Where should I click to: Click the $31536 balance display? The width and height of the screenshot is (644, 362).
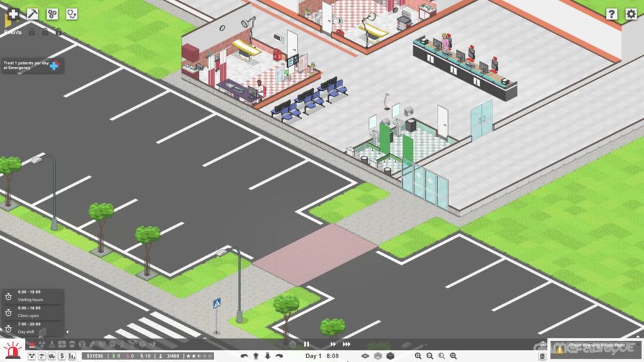click(x=95, y=356)
